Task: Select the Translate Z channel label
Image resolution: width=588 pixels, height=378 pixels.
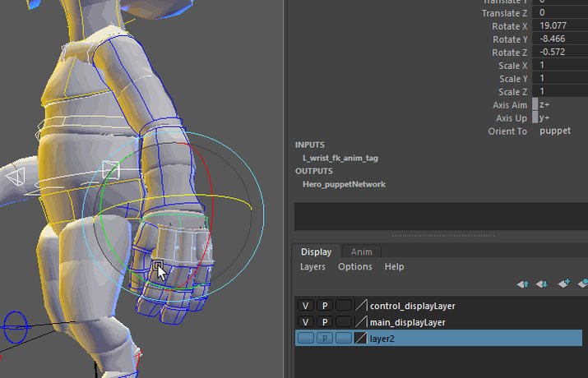Action: tap(504, 13)
